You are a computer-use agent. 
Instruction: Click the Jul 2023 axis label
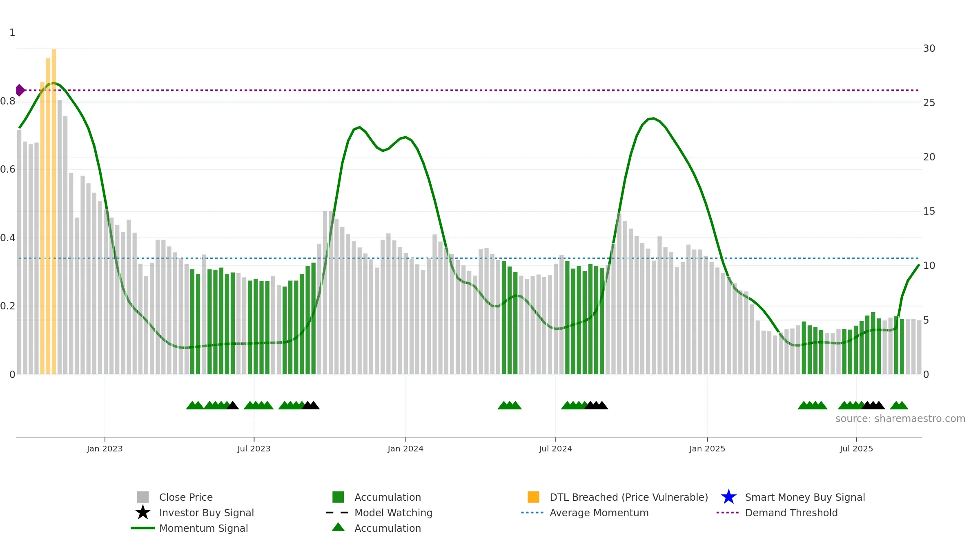(254, 449)
